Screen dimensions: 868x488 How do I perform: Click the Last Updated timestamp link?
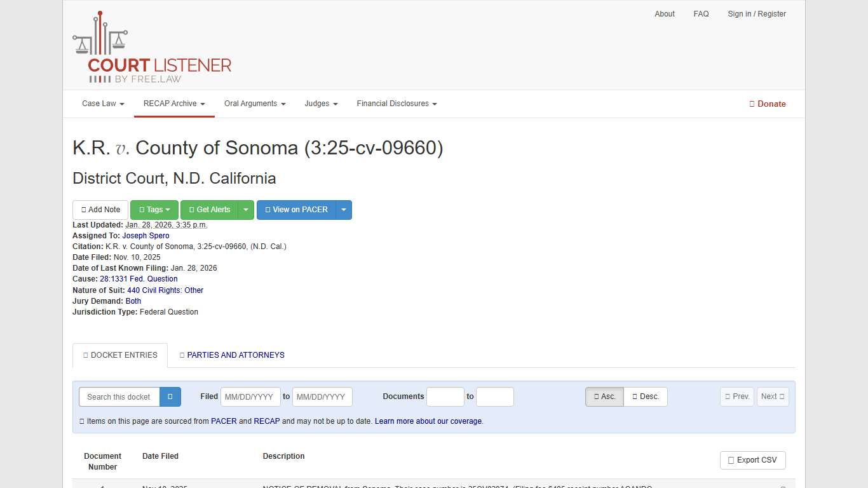(x=166, y=224)
